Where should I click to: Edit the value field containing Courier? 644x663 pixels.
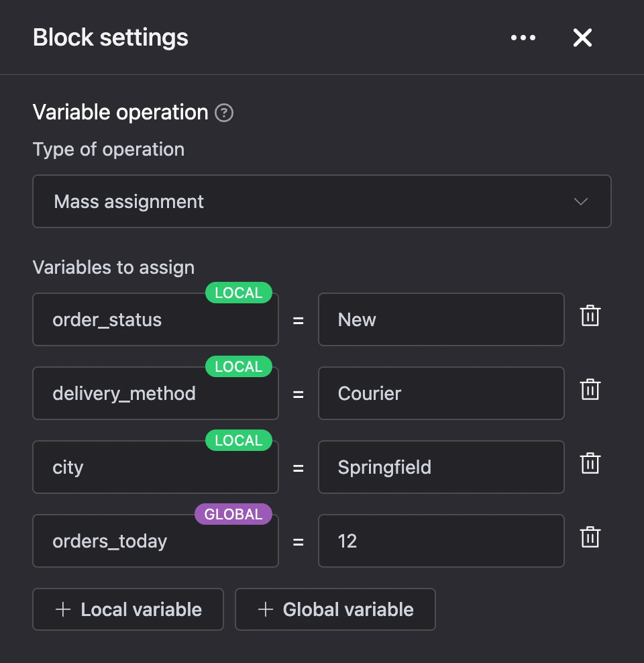pyautogui.click(x=441, y=393)
